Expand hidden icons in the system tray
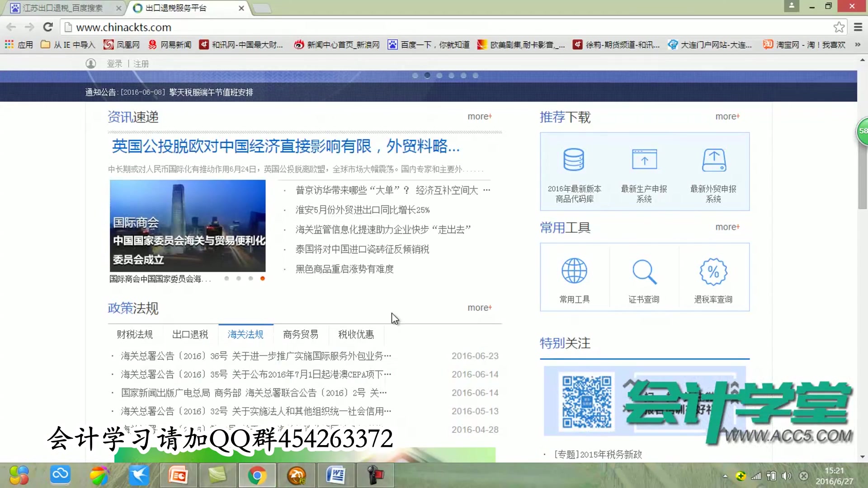The image size is (868, 488). coord(726,475)
